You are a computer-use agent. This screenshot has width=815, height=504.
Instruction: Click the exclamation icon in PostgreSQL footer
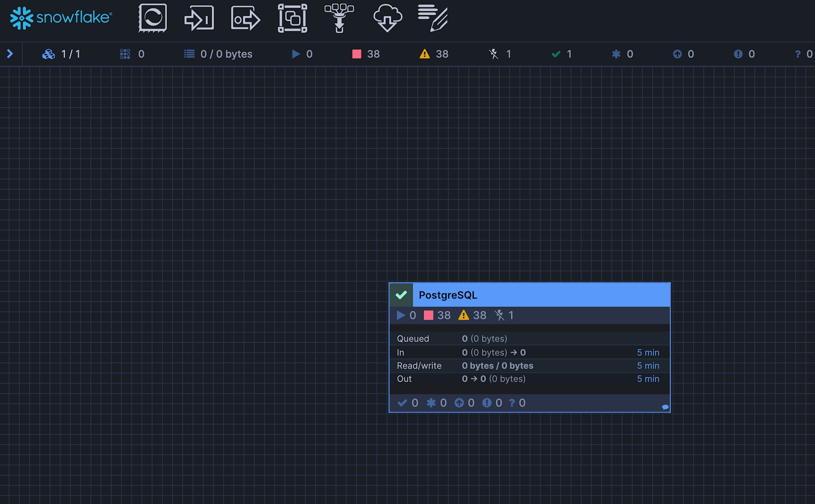pos(487,403)
